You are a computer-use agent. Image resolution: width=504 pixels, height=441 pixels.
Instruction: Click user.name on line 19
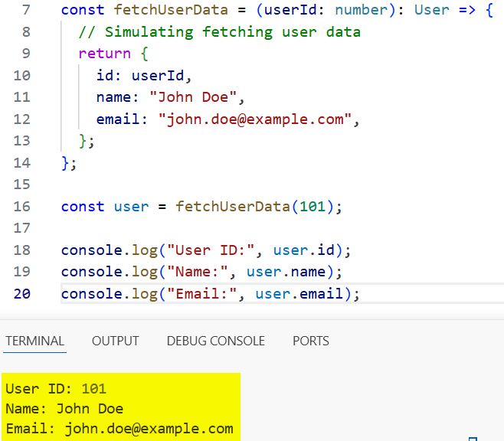pyautogui.click(x=286, y=272)
